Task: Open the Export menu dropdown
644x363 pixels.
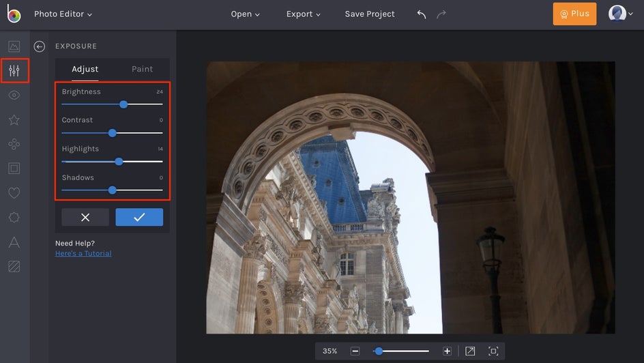Action: 303,14
